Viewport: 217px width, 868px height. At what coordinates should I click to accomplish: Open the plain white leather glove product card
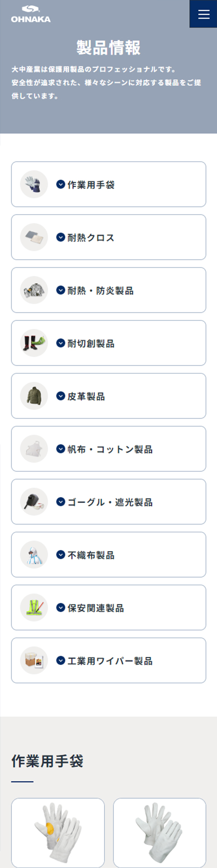pyautogui.click(x=160, y=833)
